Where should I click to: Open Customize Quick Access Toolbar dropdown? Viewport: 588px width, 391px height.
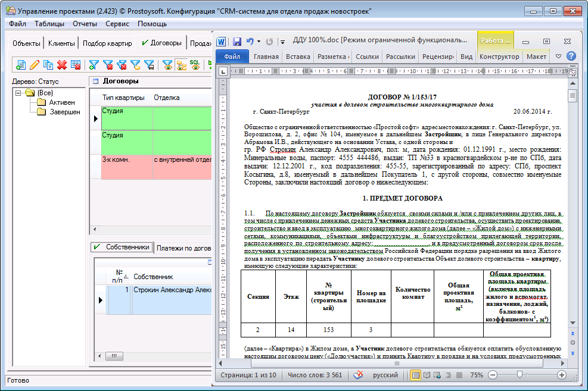pyautogui.click(x=282, y=42)
